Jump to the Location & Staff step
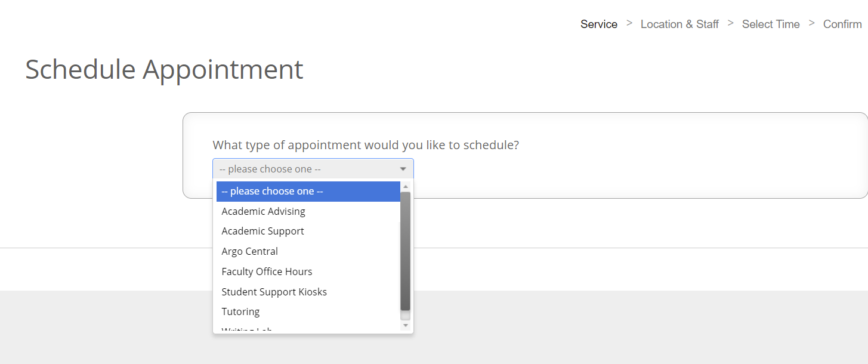Viewport: 868px width, 364px height. tap(679, 24)
